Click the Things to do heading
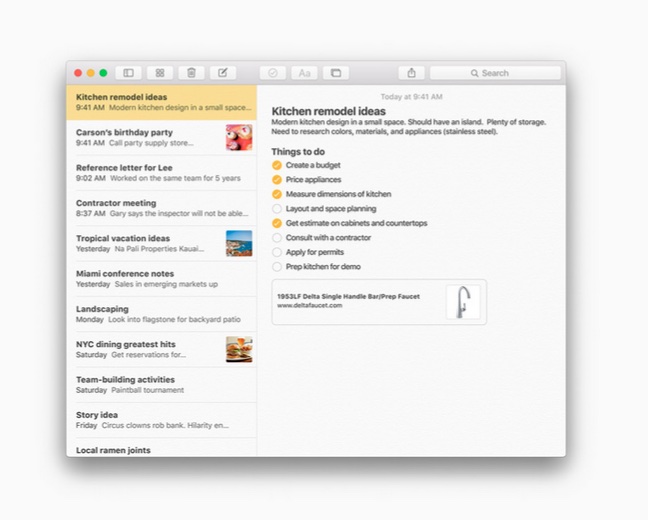Viewport: 648px width, 520px height. pyautogui.click(x=298, y=152)
